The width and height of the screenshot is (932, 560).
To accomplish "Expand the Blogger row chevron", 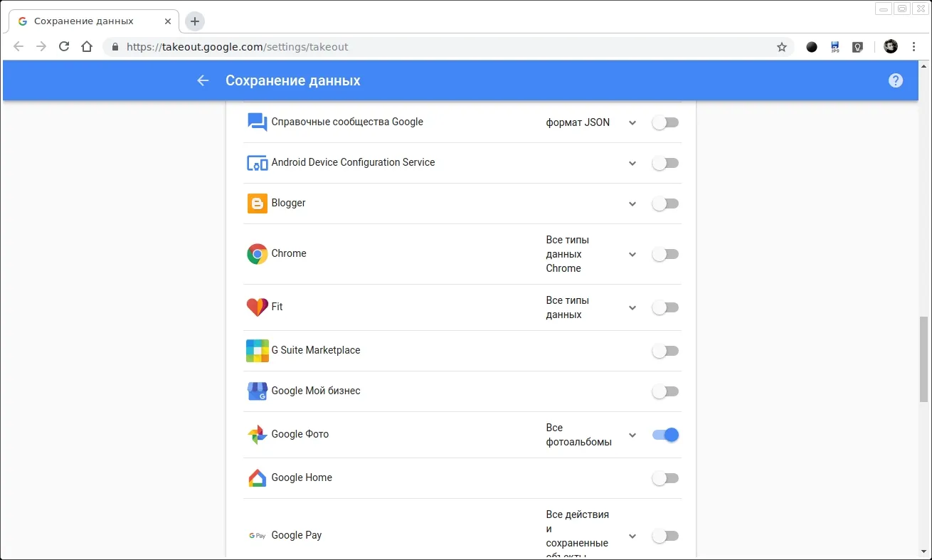I will coord(632,204).
